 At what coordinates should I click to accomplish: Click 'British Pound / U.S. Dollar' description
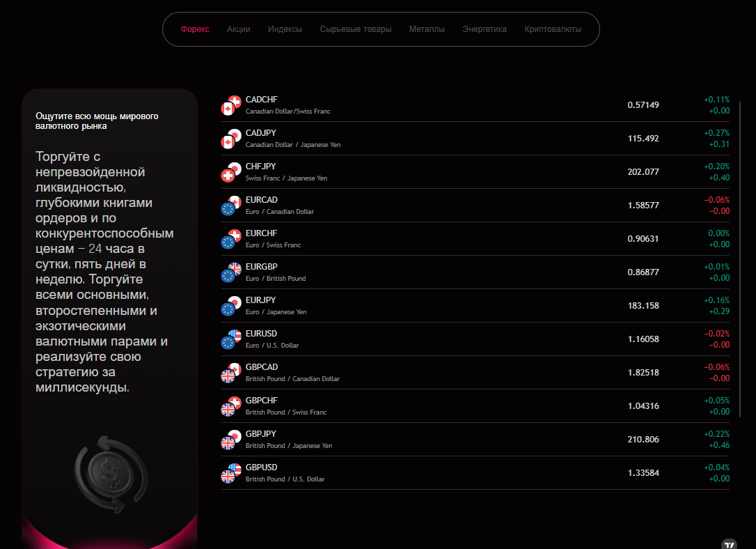pyautogui.click(x=285, y=479)
